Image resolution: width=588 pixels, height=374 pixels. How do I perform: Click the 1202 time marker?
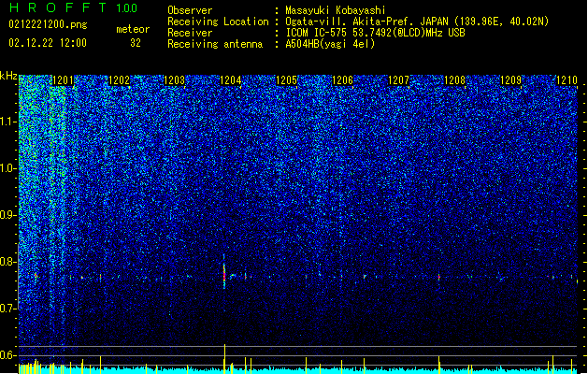click(119, 80)
